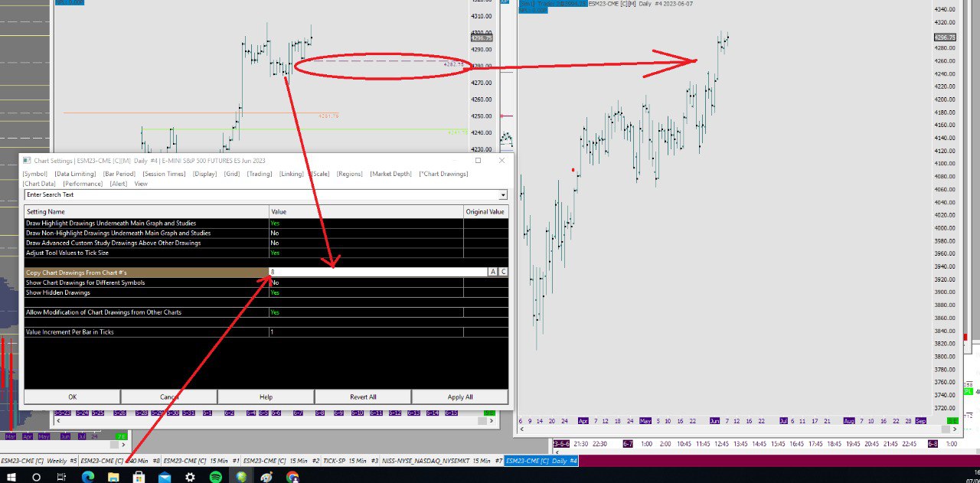
Task: Open the paint palette app on the taskbar
Action: [x=266, y=476]
